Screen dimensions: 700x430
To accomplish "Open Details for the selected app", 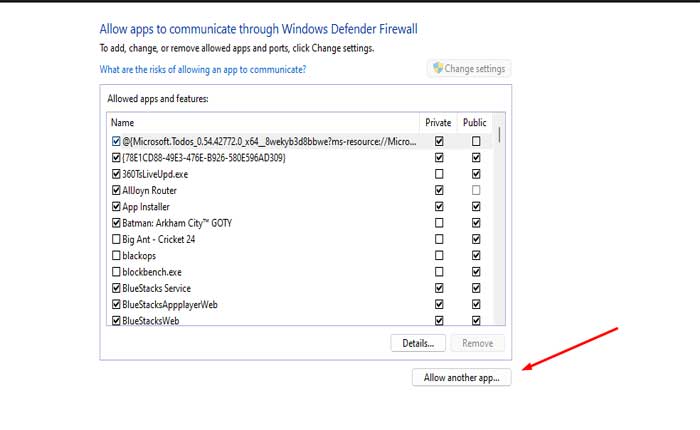I will point(417,343).
